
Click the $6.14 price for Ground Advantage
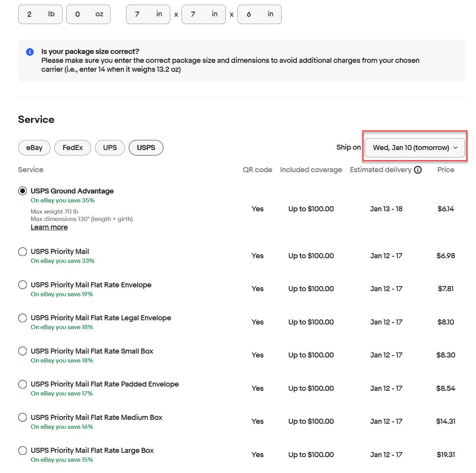point(446,209)
